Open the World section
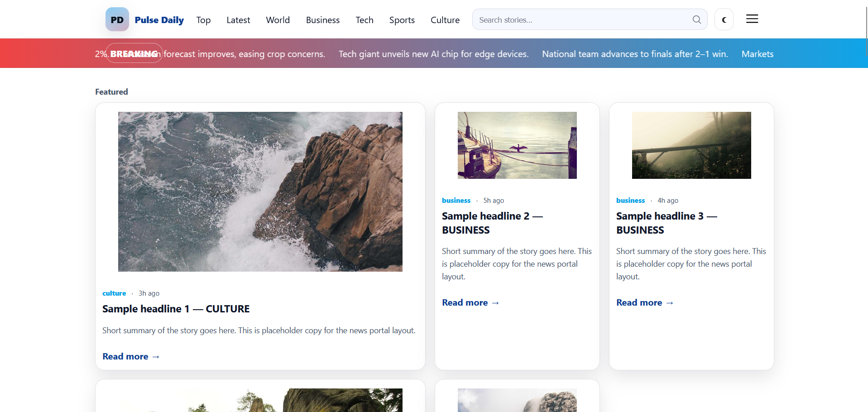Viewport: 868px width, 412px height. 278,20
